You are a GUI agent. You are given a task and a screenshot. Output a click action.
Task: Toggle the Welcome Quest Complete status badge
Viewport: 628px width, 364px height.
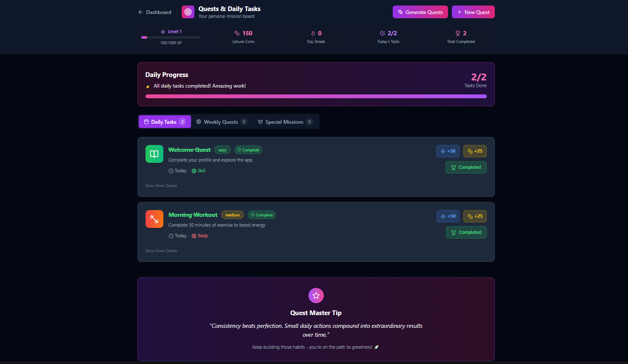248,150
